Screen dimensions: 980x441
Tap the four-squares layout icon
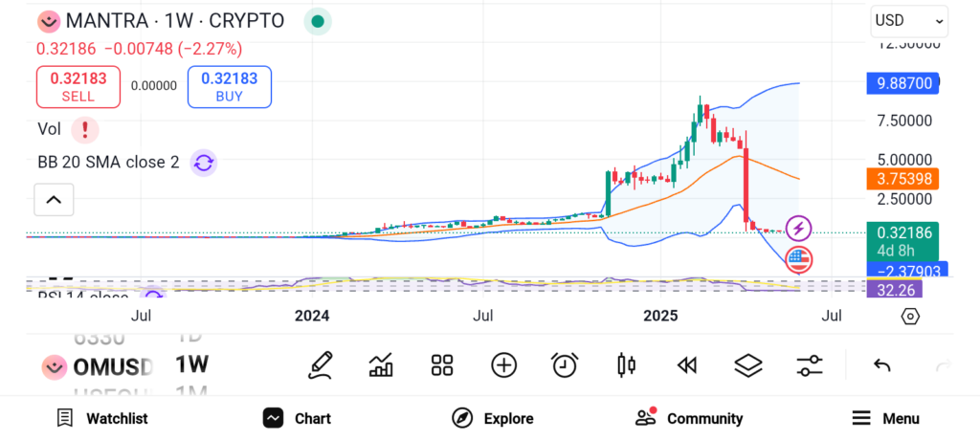point(441,364)
